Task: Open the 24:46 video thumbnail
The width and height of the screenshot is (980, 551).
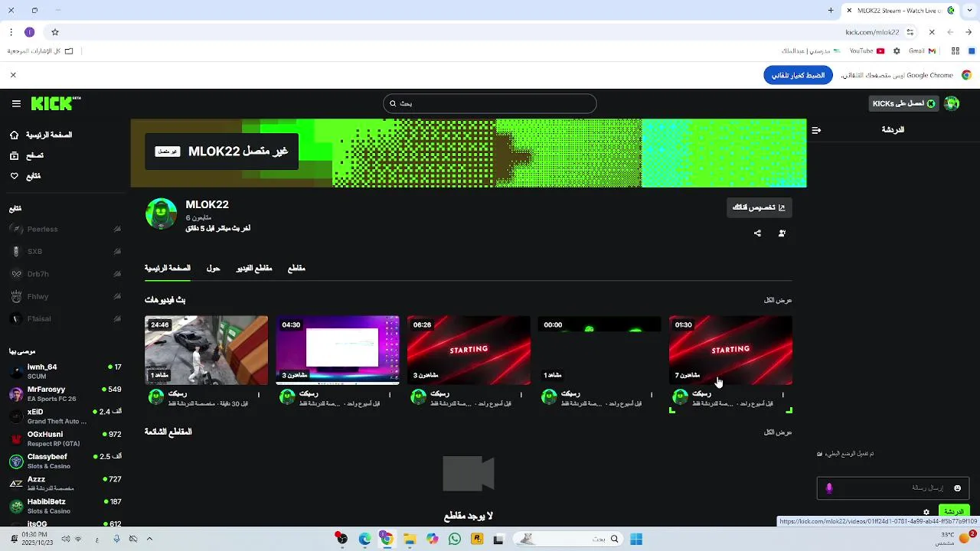Action: (x=206, y=350)
